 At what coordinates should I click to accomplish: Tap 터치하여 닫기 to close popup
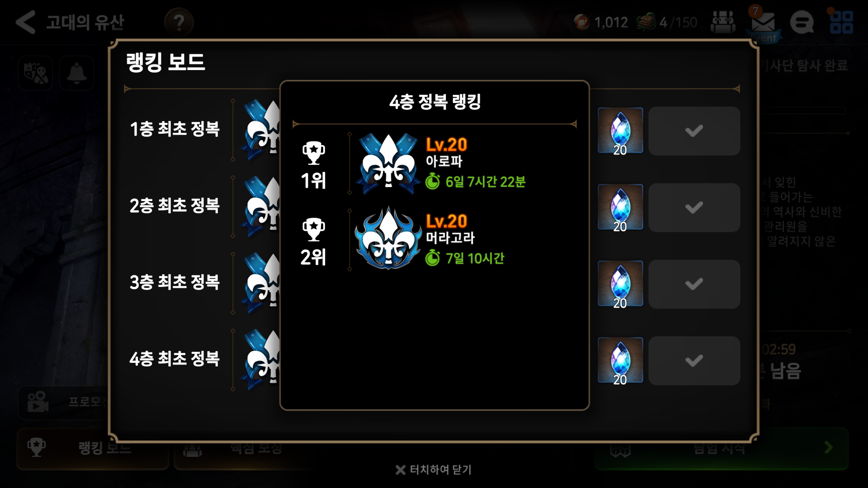pos(434,470)
